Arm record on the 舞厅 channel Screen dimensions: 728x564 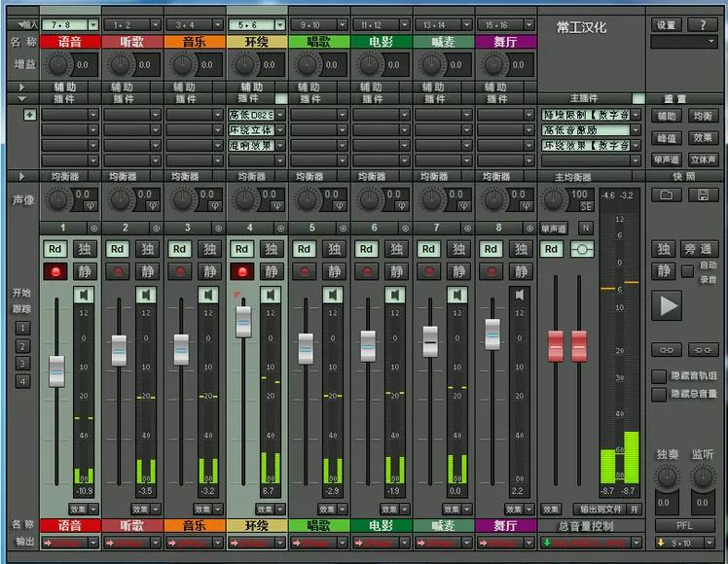click(491, 271)
